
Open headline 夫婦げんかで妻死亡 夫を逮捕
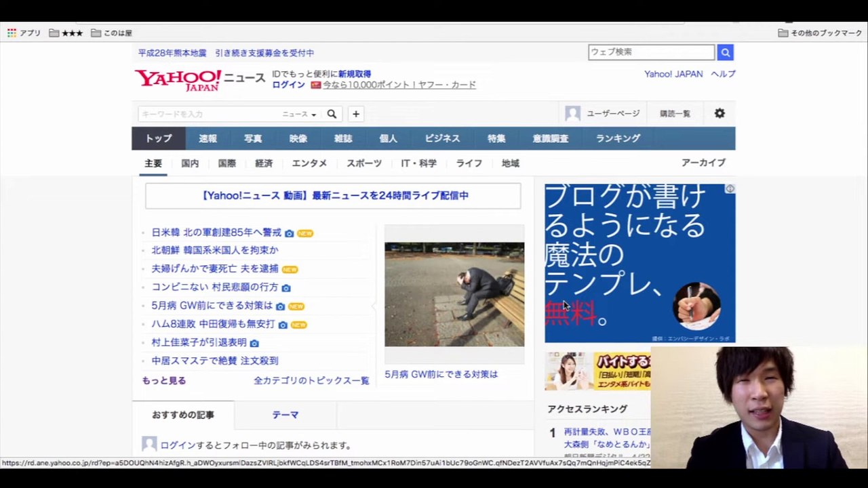(215, 268)
